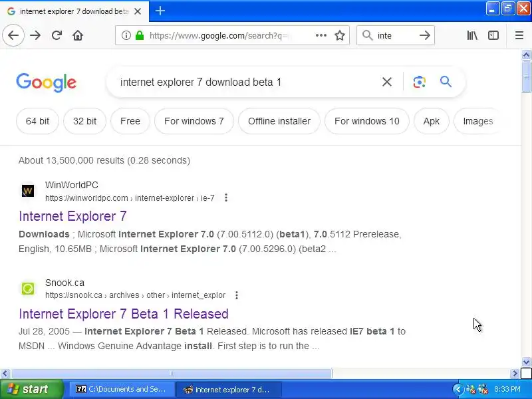Open more options for Snook.ca result
This screenshot has height=399, width=532.
click(x=237, y=295)
